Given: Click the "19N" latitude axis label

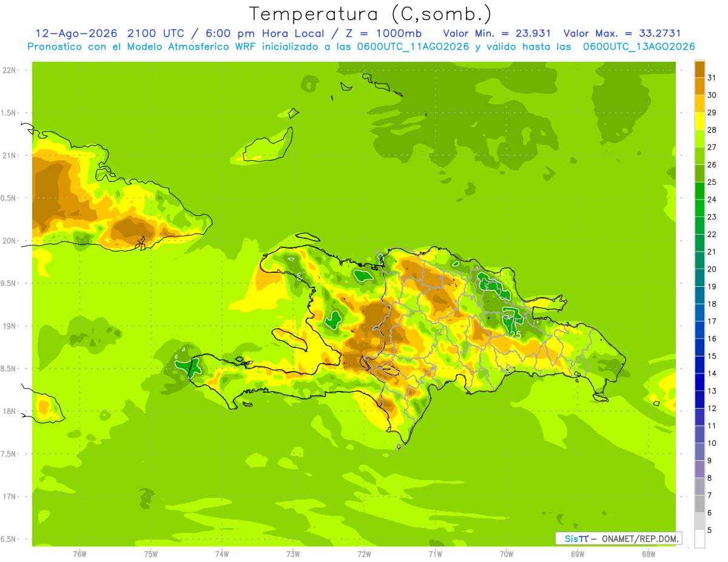Looking at the screenshot, I should click(10, 326).
